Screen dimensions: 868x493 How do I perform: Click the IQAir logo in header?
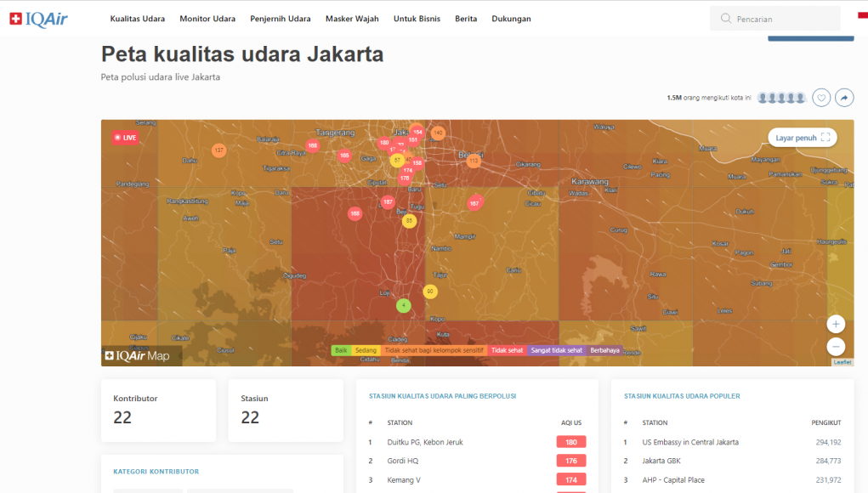(x=38, y=18)
